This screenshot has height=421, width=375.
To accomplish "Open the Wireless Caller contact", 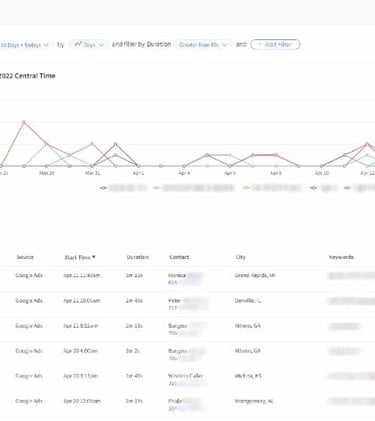I will coord(186,376).
